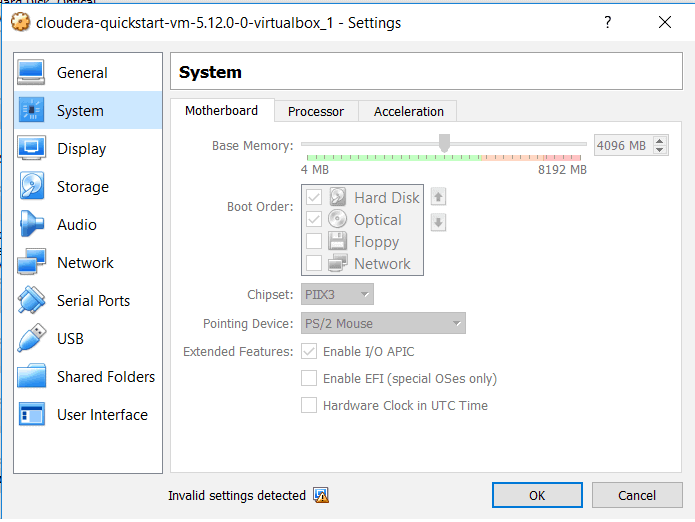Switch to the Processor tab
Viewport: 695px width, 522px height.
pos(315,111)
